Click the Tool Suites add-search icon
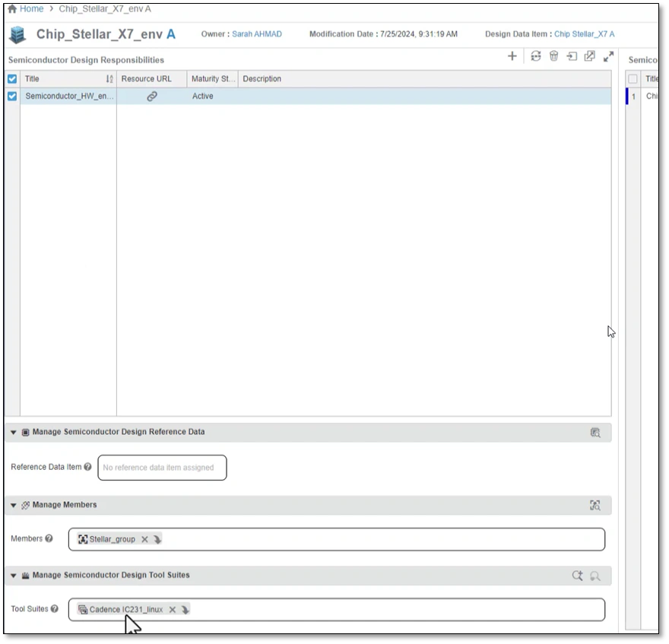The width and height of the screenshot is (669, 644). 577,576
